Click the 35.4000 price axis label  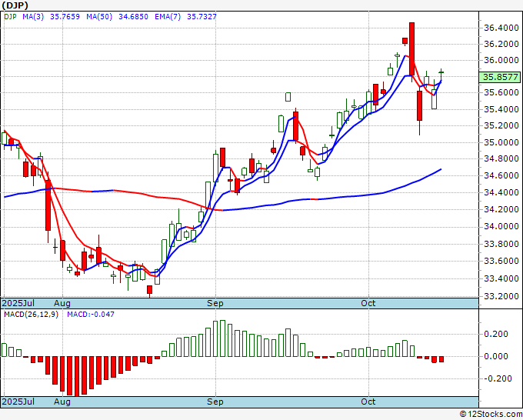(x=501, y=109)
